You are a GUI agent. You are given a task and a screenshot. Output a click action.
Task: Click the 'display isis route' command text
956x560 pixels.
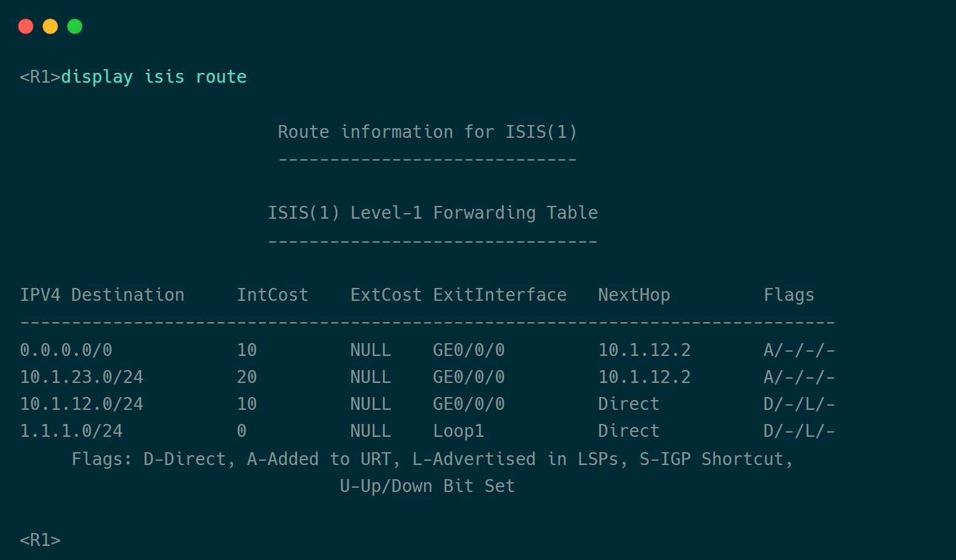coord(154,77)
